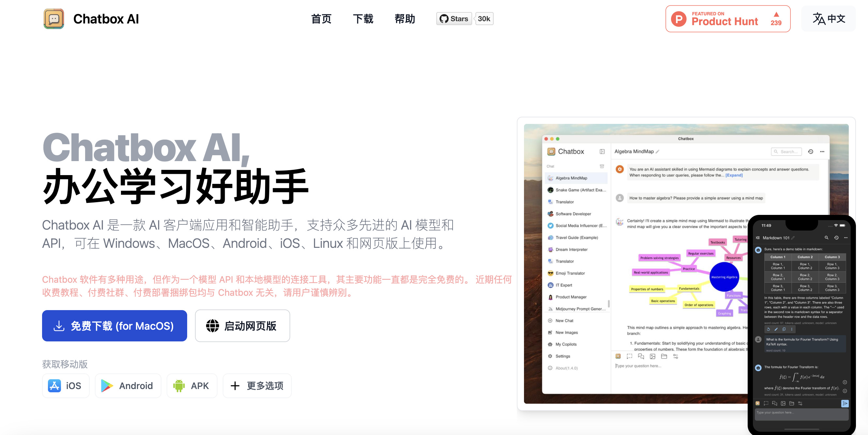Screen dimensions: 868x435
Task: Expand 更多选项 for more download options
Action: tap(257, 385)
